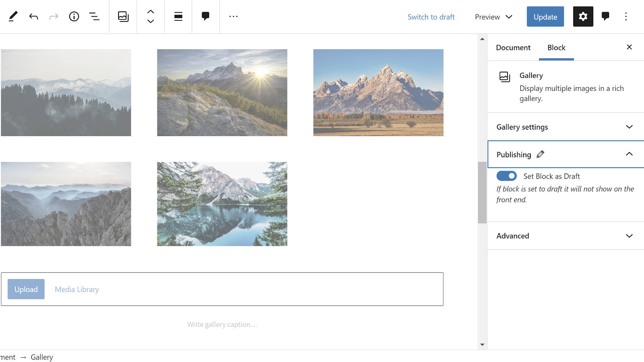Move the gallery block up
Viewport: 644px width, 362px height.
point(151,11)
